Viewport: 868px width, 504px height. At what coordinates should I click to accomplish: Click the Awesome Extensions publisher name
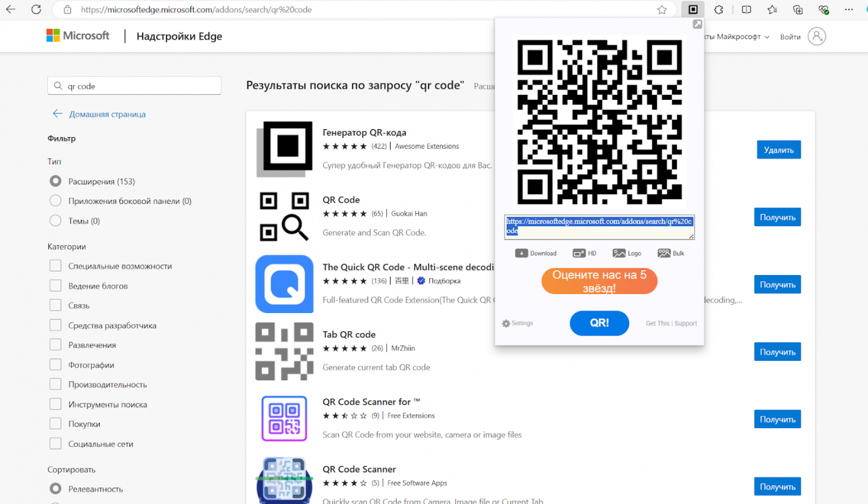[x=427, y=146]
